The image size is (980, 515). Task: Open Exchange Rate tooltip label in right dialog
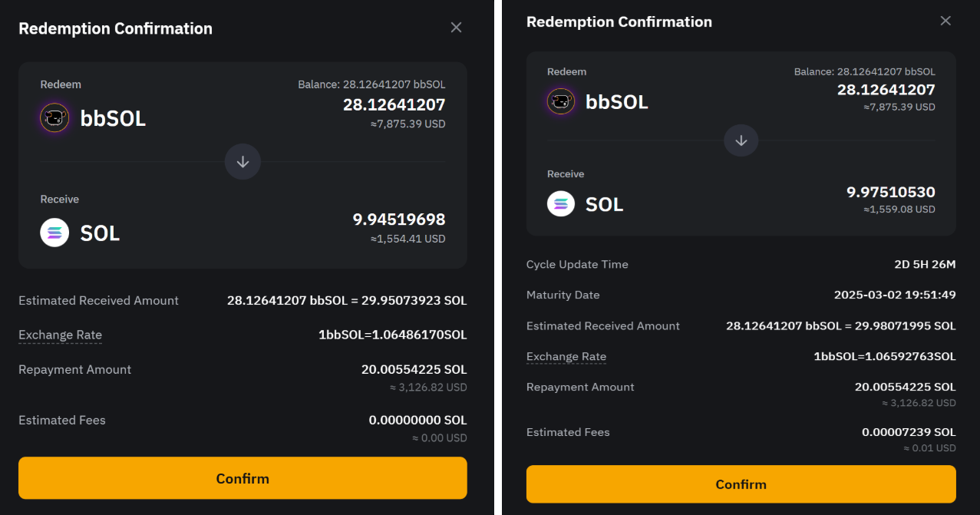pos(566,356)
